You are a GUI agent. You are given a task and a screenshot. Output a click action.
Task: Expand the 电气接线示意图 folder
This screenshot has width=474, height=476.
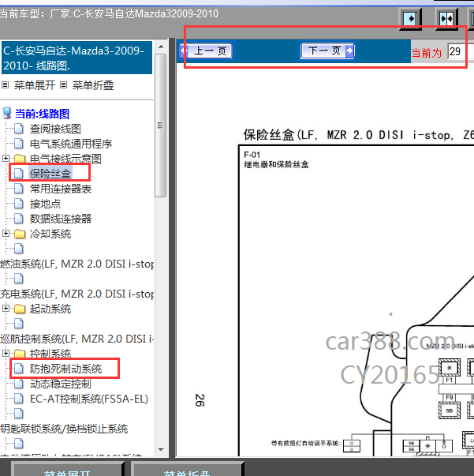pyautogui.click(x=6, y=158)
